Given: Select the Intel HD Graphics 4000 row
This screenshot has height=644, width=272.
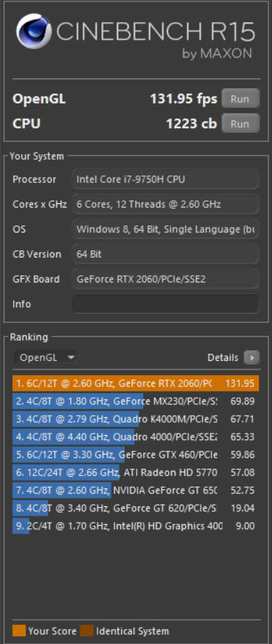Looking at the screenshot, I should pos(136,526).
